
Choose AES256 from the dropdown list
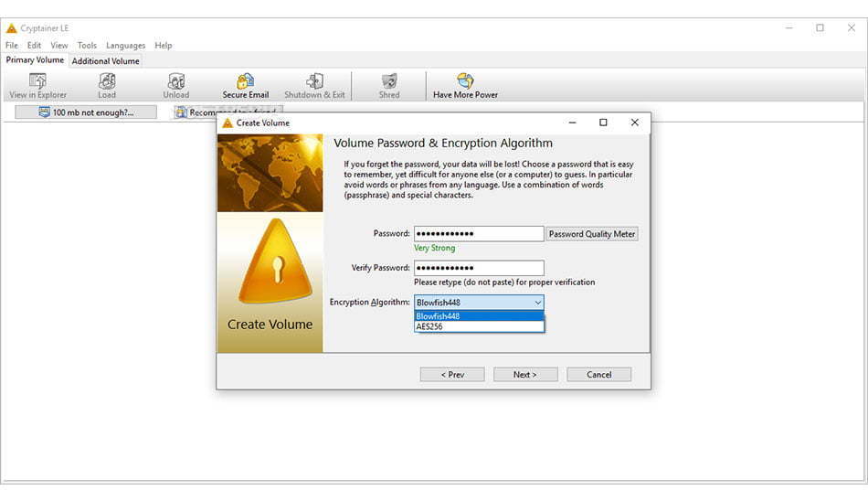479,326
